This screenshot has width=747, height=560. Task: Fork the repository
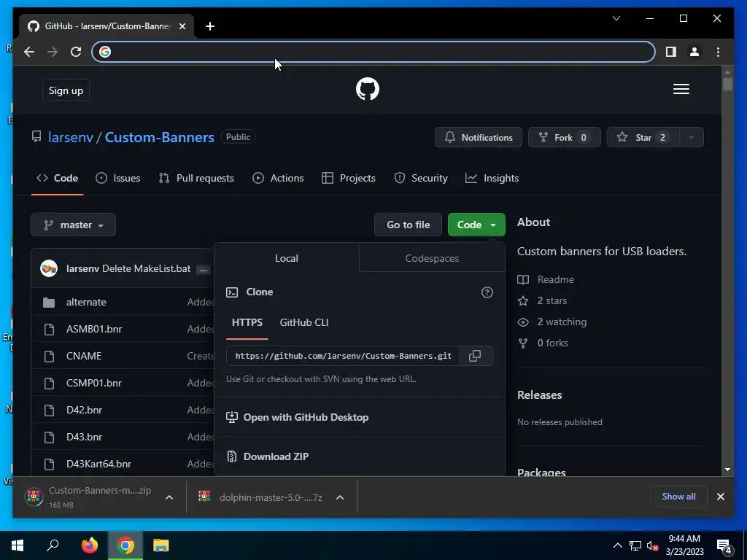point(565,138)
